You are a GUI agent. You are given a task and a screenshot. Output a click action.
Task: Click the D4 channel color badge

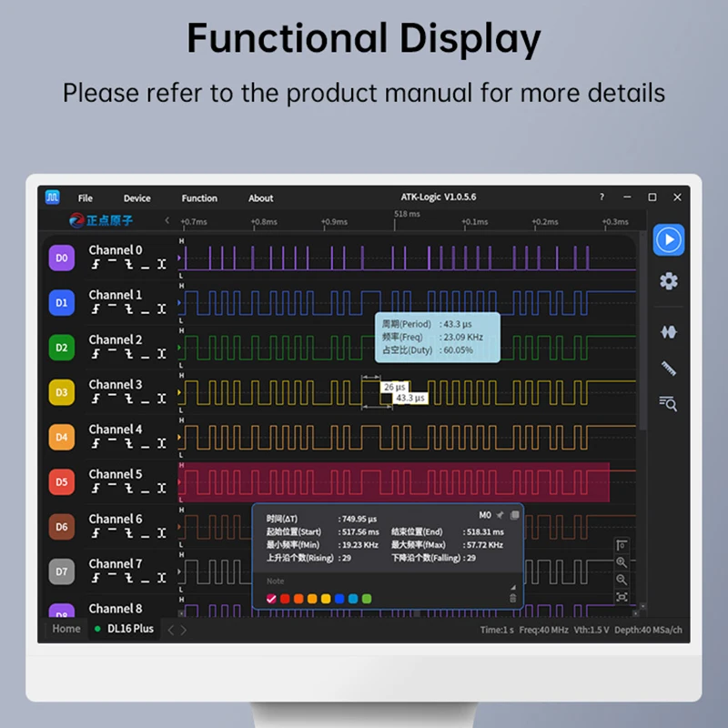[62, 437]
